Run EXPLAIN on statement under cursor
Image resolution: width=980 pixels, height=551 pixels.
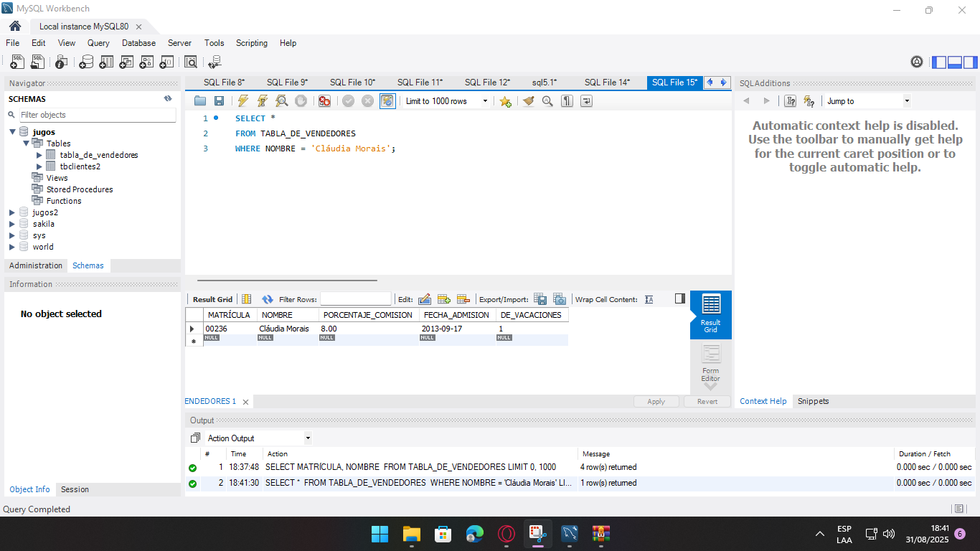pos(282,101)
